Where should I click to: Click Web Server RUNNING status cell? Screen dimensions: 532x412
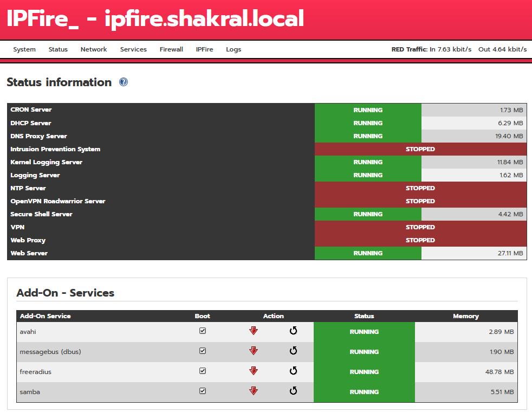click(x=368, y=253)
